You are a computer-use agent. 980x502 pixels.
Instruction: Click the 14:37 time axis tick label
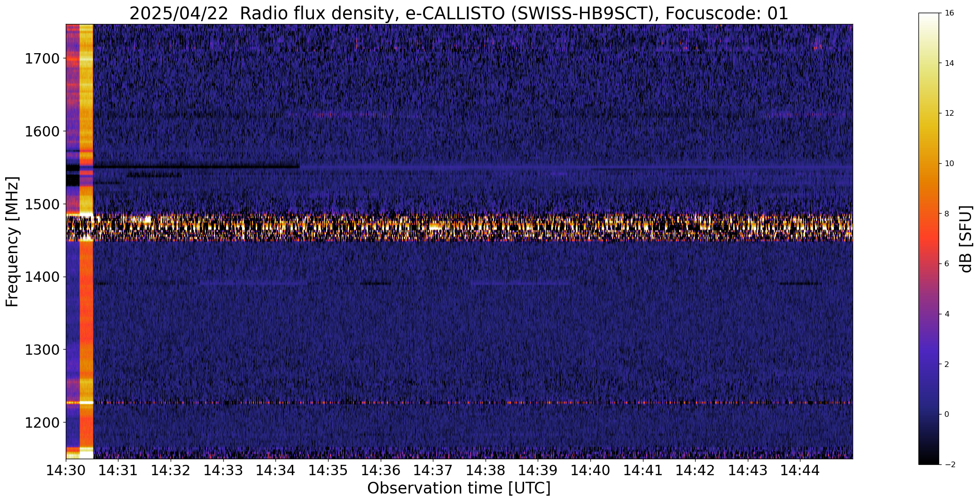433,470
